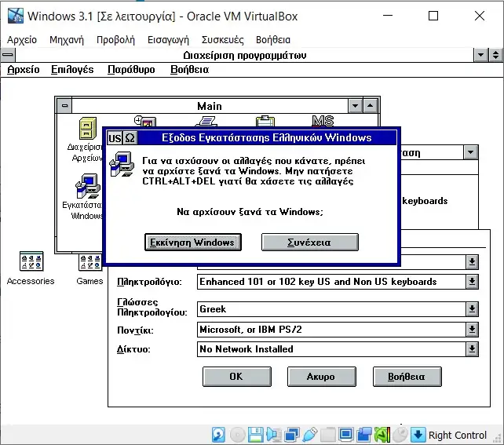Open the Main window control menu box
The width and height of the screenshot is (504, 445).
(x=64, y=106)
